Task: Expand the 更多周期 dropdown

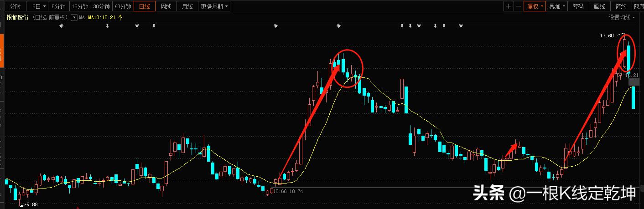Action: (x=214, y=6)
